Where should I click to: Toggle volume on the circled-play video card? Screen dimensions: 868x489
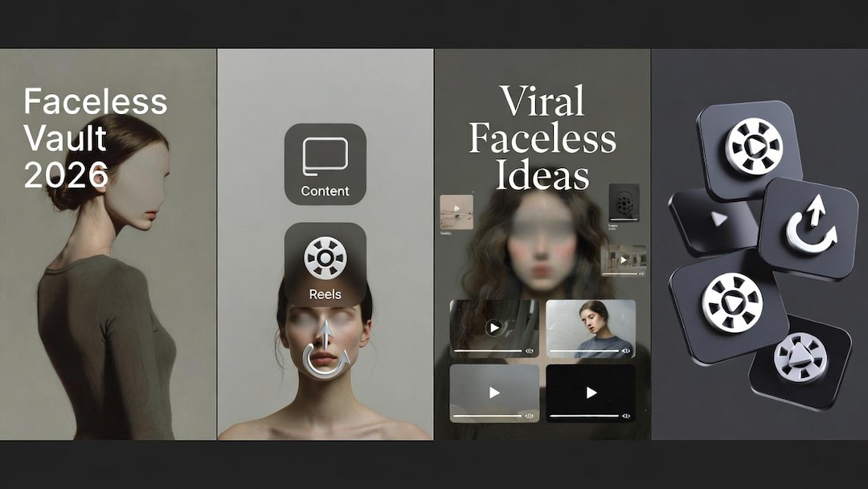pos(529,351)
